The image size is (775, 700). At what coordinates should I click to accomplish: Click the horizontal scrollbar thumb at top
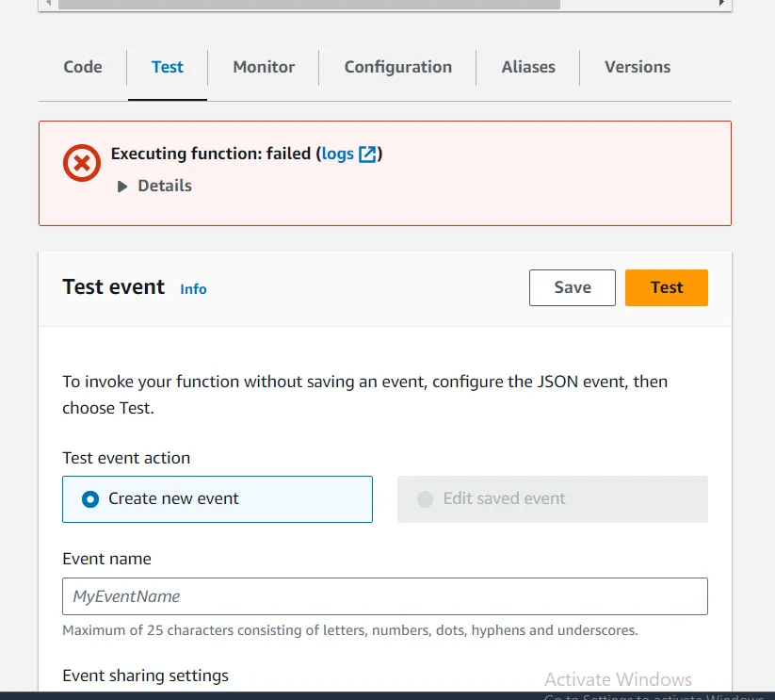[x=309, y=4]
